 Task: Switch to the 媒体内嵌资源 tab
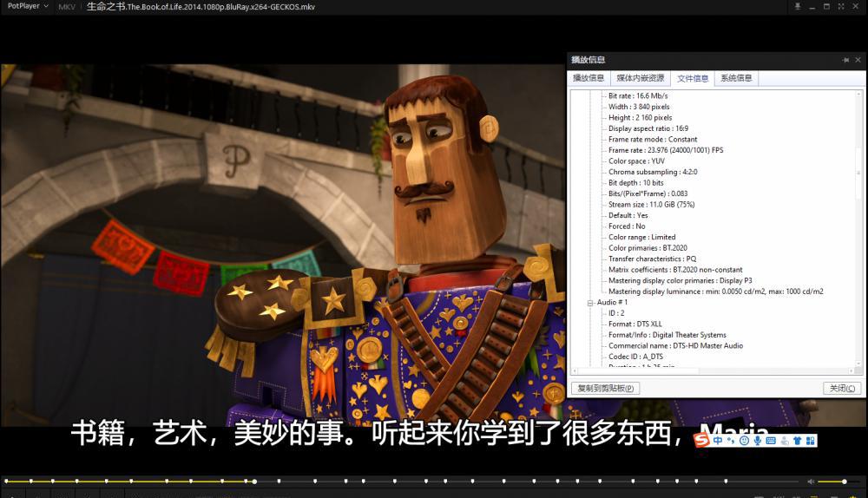[x=641, y=78]
